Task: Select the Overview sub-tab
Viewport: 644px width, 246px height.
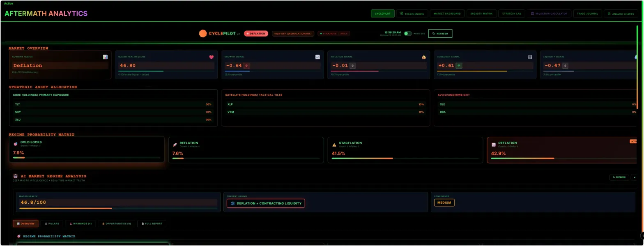Action: [25, 223]
